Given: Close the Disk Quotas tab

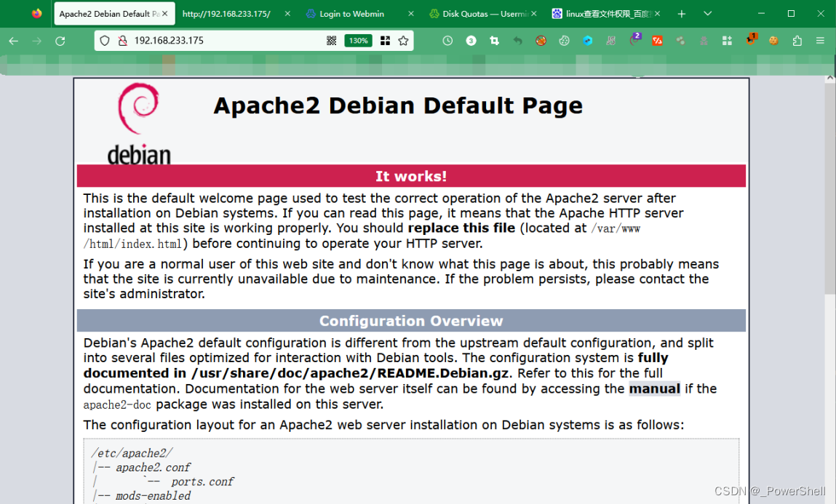Looking at the screenshot, I should [534, 14].
